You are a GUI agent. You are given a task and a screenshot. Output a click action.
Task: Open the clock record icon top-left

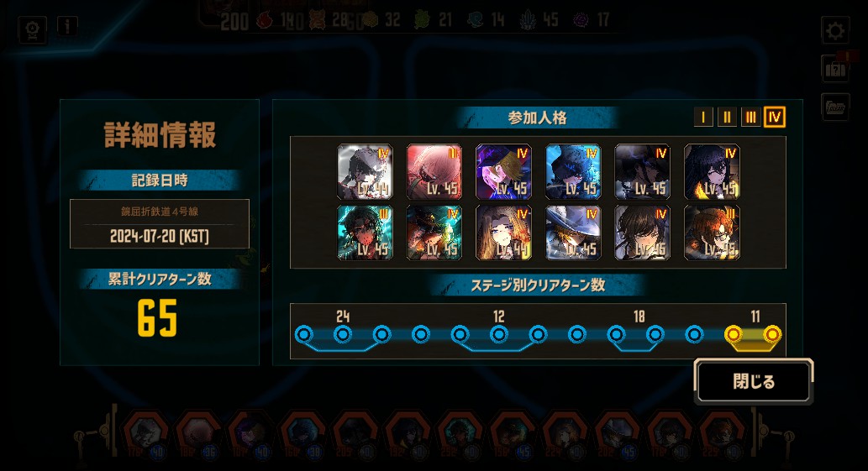[x=32, y=29]
